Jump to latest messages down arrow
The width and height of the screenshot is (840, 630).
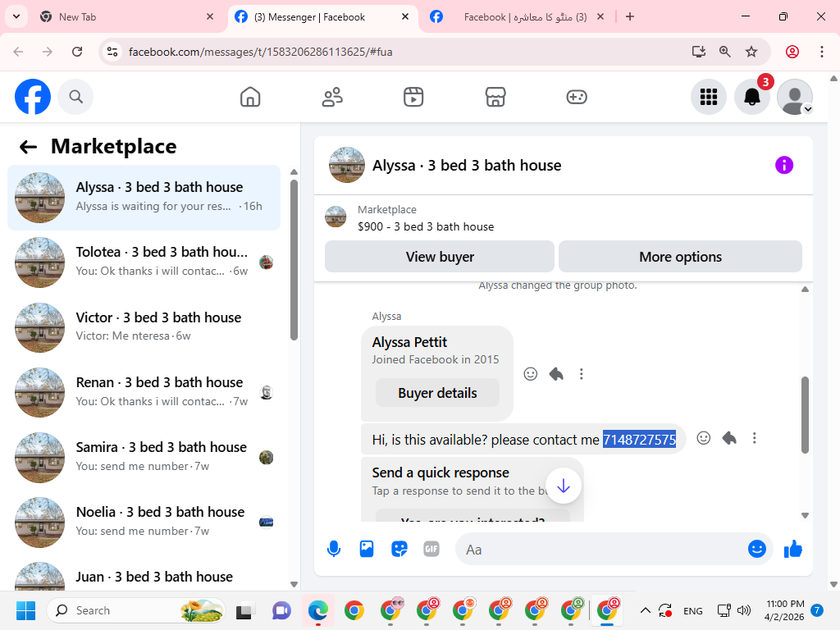563,486
